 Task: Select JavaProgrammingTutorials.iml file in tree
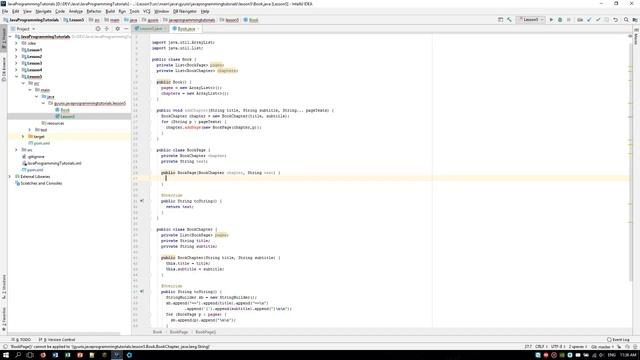pos(51,163)
